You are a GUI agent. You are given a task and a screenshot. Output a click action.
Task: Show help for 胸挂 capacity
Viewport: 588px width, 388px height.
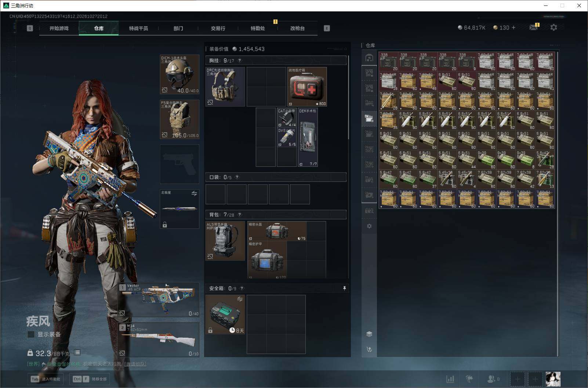point(240,61)
